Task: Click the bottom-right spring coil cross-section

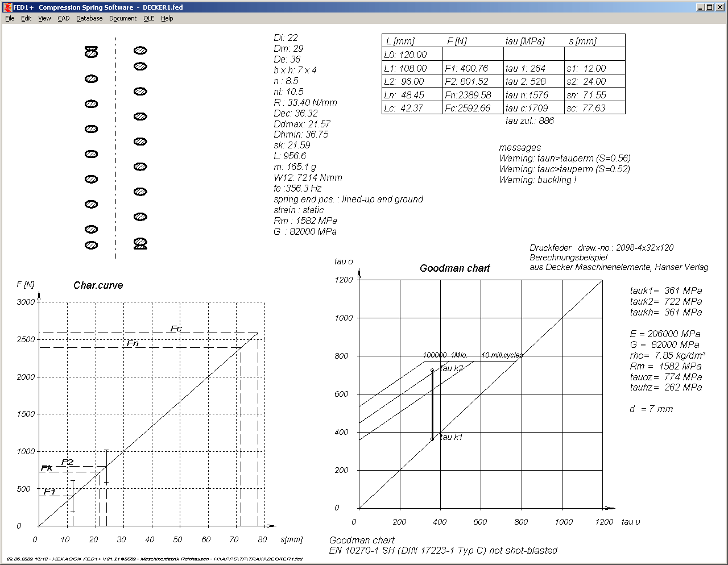Action: [x=140, y=244]
